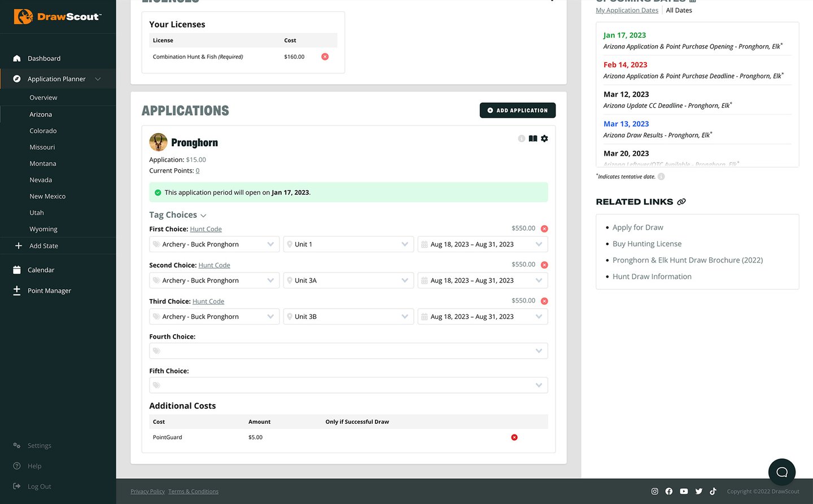Open Terms & Conditions link
The height and width of the screenshot is (504, 813).
pos(193,492)
